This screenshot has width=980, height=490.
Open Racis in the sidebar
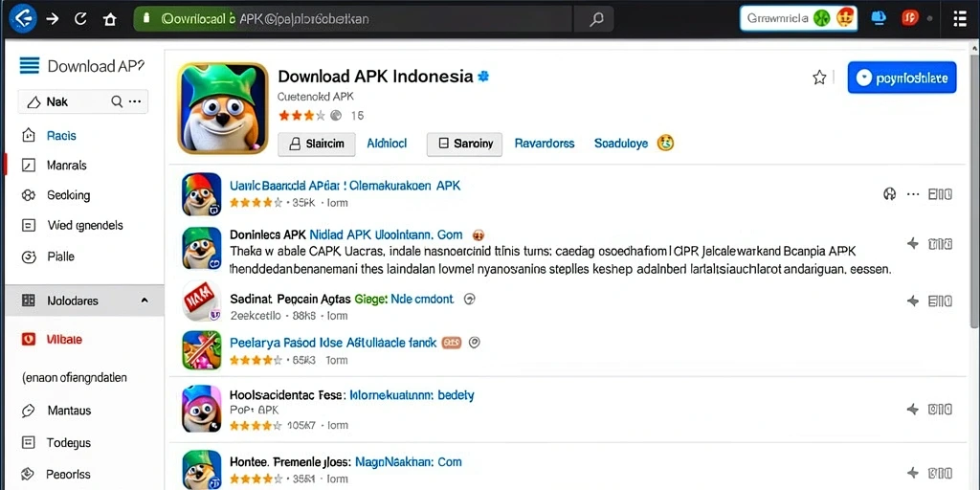[x=61, y=136]
